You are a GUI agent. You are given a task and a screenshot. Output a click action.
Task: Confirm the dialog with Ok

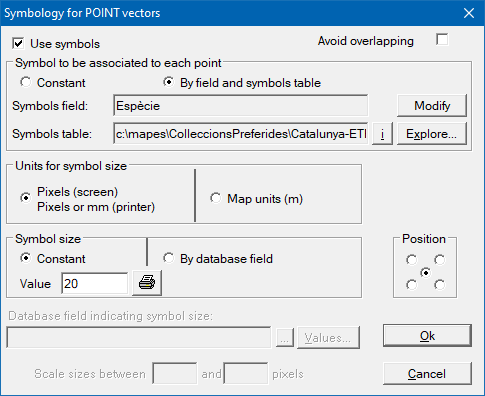427,336
